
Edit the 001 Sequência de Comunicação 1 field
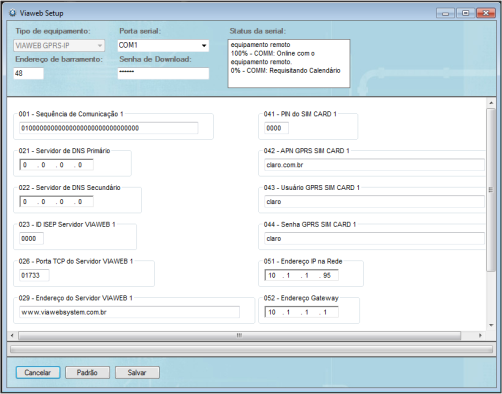[109, 128]
